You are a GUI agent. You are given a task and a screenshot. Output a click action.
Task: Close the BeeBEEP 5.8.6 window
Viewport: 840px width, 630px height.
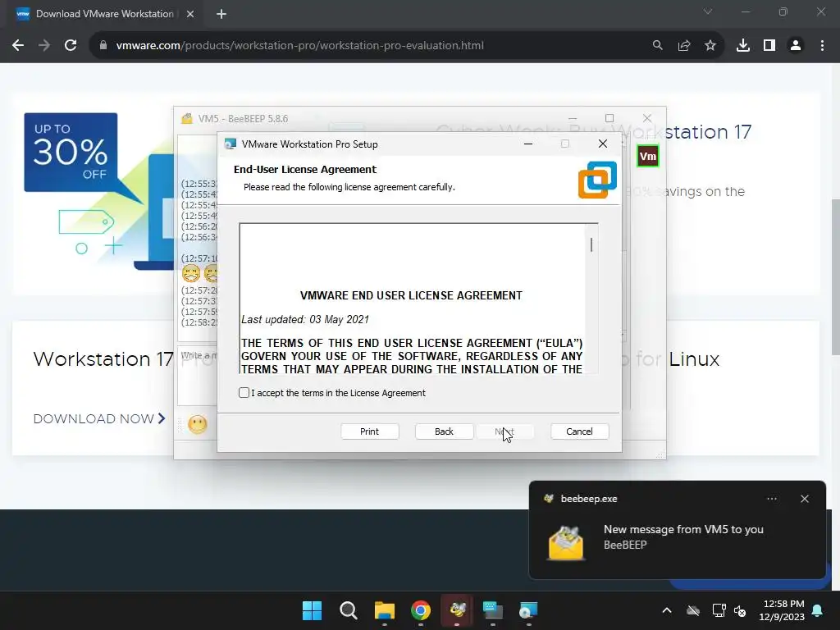coord(647,118)
